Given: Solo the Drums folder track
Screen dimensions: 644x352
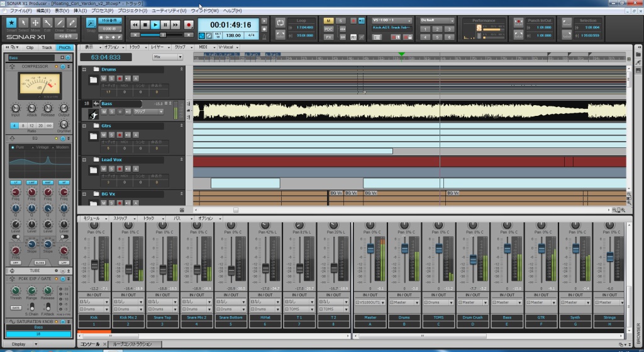Looking at the screenshot, I should pyautogui.click(x=111, y=79).
